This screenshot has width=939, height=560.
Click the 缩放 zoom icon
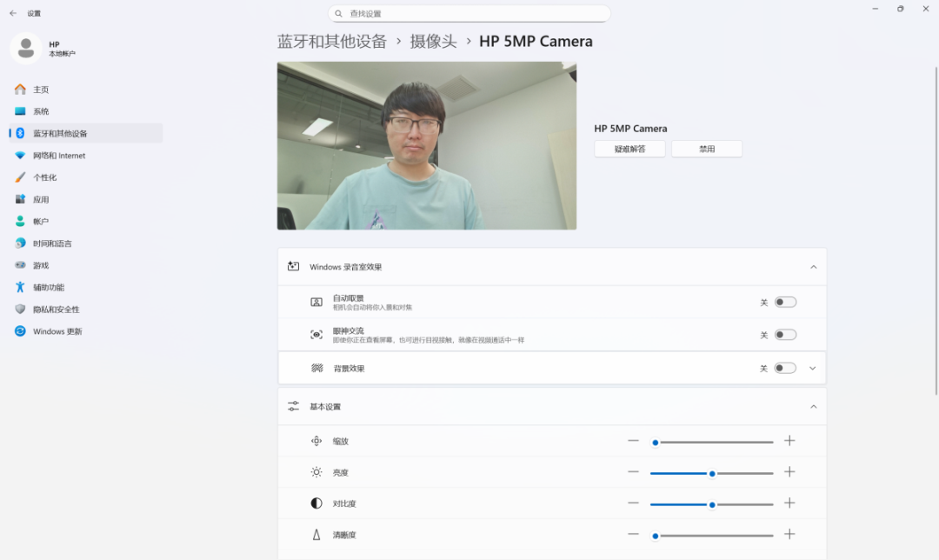(316, 442)
